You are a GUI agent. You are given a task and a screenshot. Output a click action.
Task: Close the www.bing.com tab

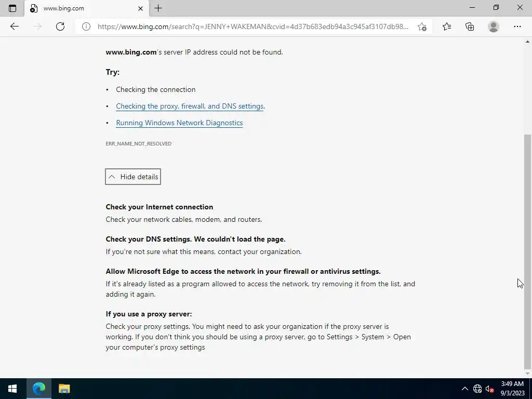point(140,8)
